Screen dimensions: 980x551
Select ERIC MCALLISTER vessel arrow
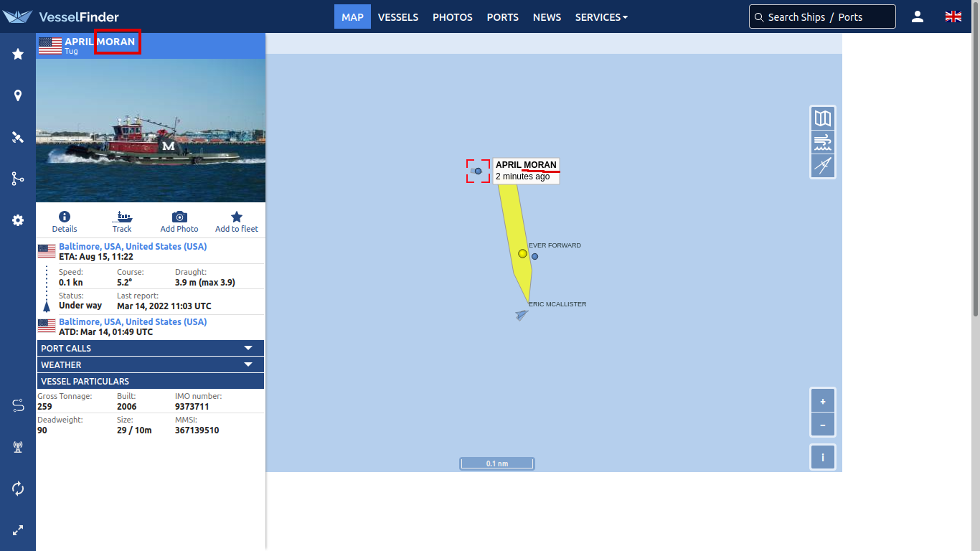[x=522, y=314]
